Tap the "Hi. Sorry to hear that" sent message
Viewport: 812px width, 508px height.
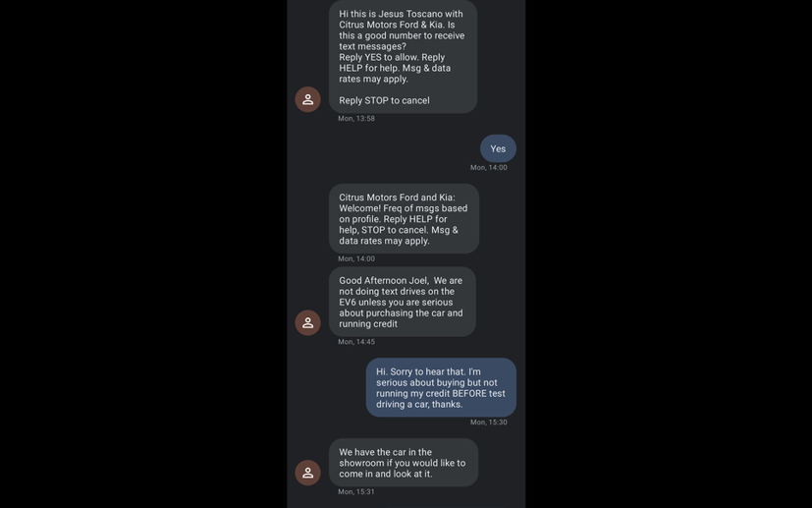pos(441,387)
